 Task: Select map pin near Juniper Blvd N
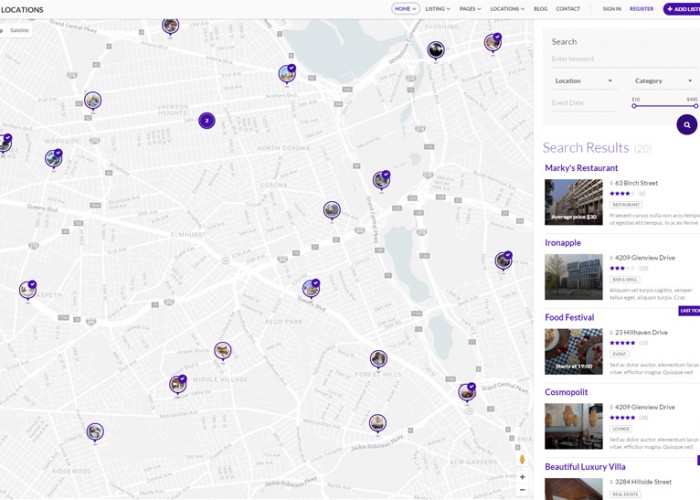(222, 351)
